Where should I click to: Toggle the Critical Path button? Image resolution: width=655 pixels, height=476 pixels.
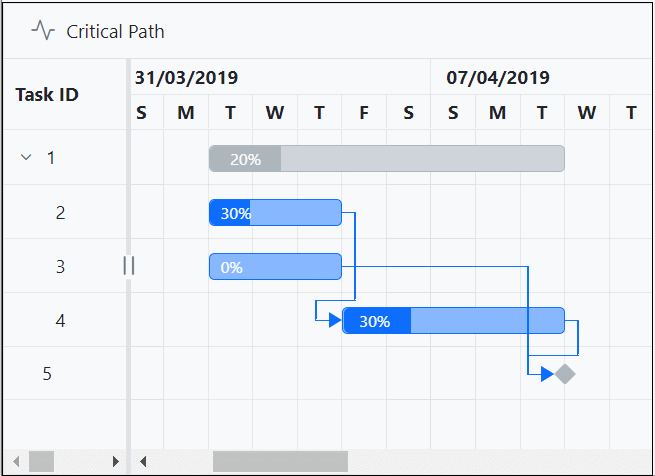(x=98, y=31)
